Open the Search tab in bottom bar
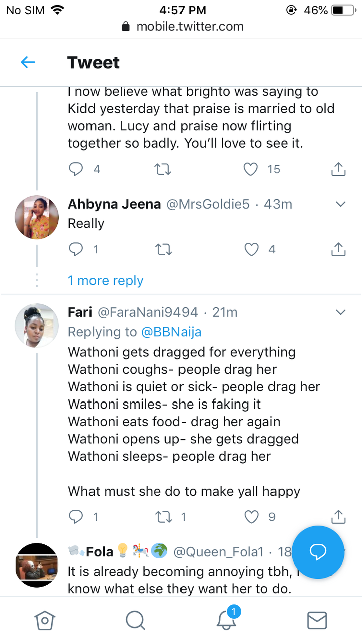This screenshot has width=362, height=644. [135, 620]
